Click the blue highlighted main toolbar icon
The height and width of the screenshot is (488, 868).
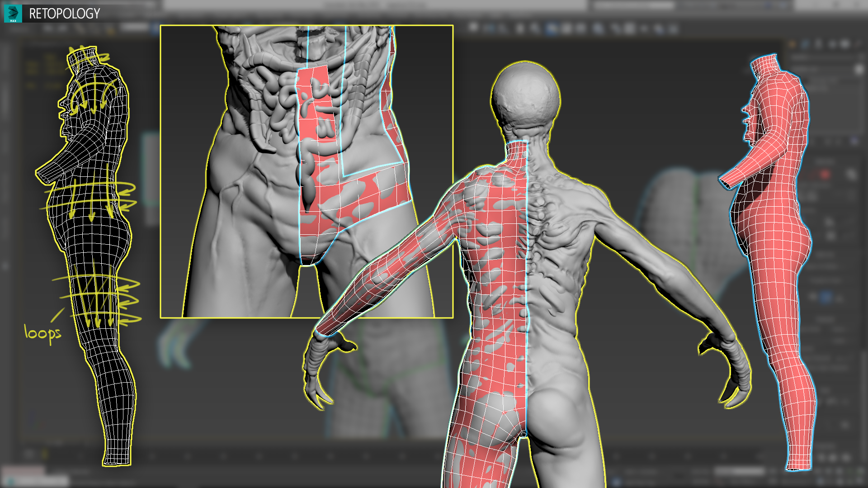[x=551, y=29]
